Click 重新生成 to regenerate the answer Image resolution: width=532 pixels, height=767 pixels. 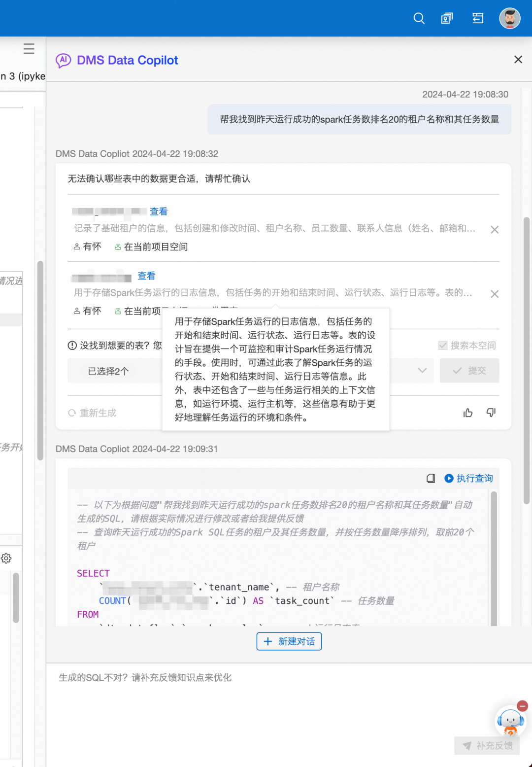click(x=93, y=413)
